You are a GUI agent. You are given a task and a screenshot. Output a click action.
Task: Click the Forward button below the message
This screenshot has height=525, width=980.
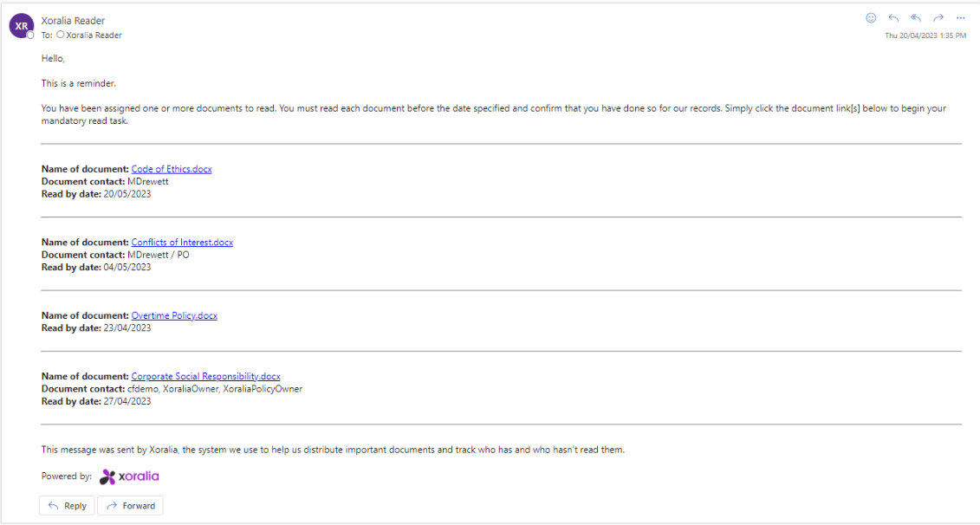click(x=131, y=506)
